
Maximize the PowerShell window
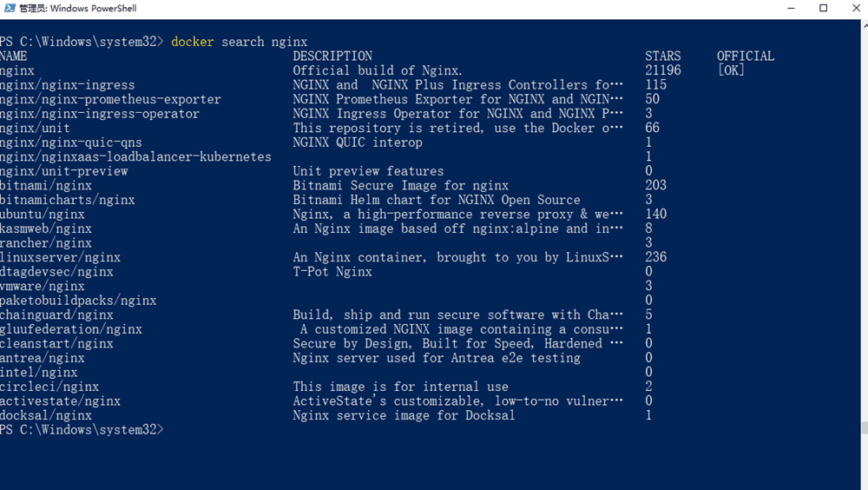pyautogui.click(x=823, y=9)
